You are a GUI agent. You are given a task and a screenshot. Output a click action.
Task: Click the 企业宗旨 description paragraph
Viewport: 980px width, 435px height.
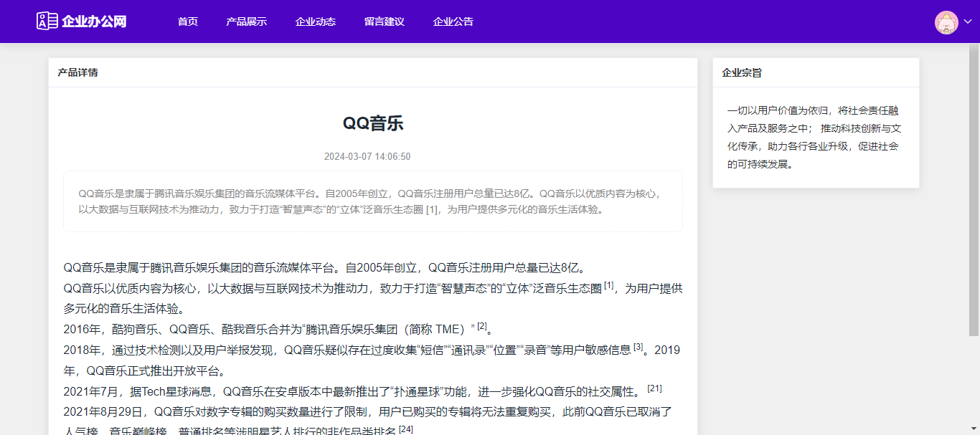coord(816,137)
